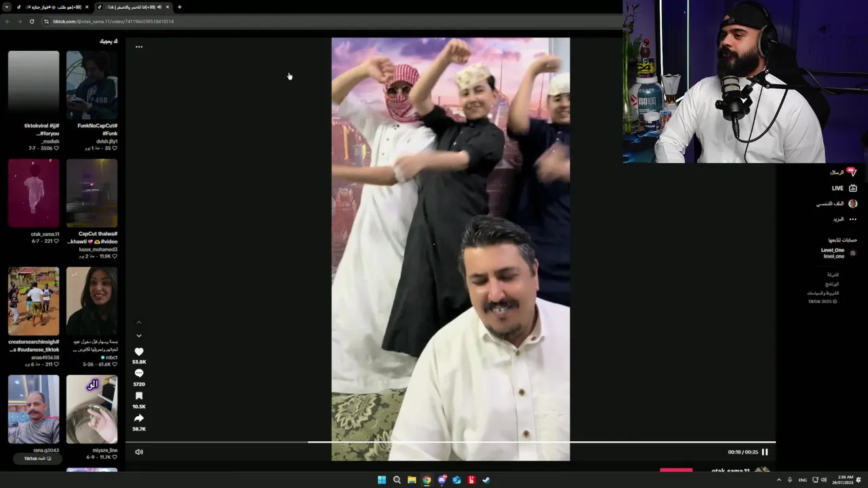Open the tiktokviral thumbnail video
The height and width of the screenshot is (488, 868).
click(x=34, y=85)
